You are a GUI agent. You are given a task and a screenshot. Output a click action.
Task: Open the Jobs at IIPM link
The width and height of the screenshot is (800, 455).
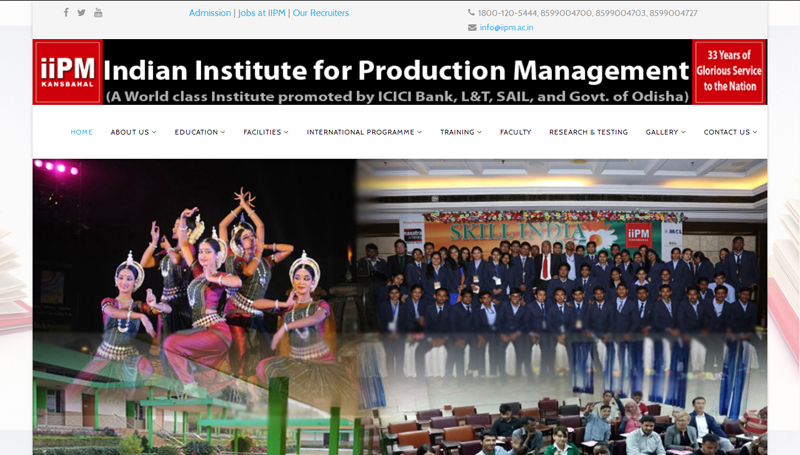[x=262, y=13]
